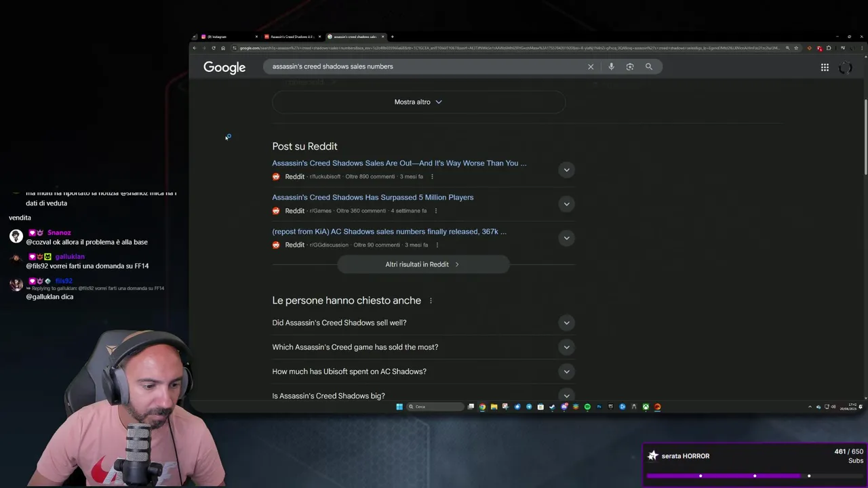This screenshot has width=868, height=488.
Task: Go back in browser history
Action: [x=194, y=47]
